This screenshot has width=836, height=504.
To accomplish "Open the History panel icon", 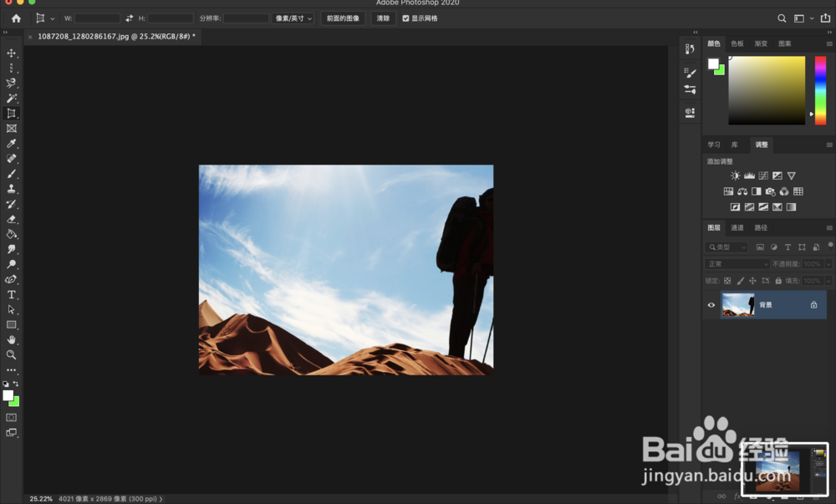I will click(690, 49).
